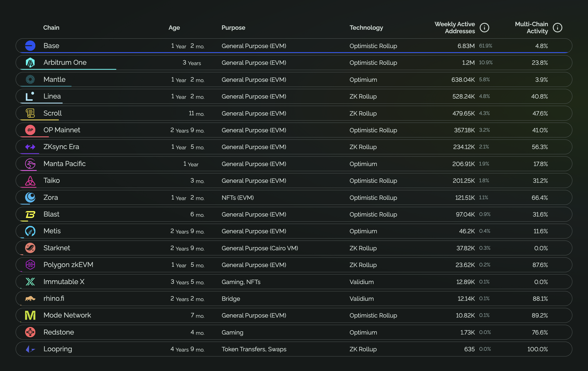The width and height of the screenshot is (588, 371).
Task: Sort by the Purpose column header
Action: pos(233,28)
